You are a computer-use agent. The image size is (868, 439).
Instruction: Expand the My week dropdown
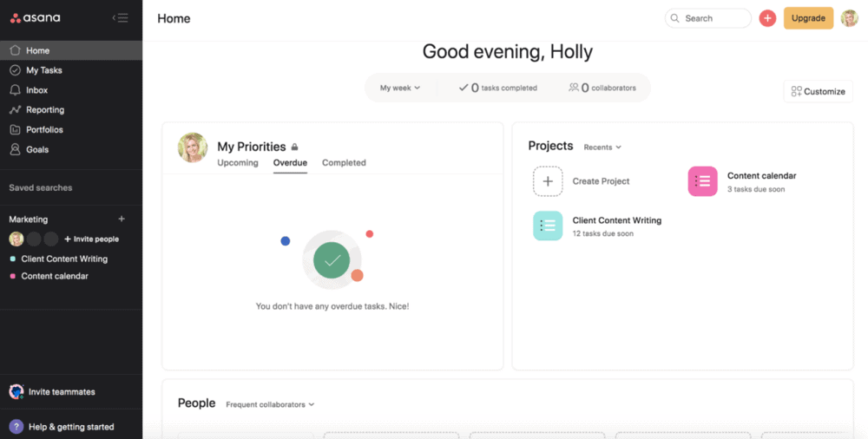pos(400,88)
